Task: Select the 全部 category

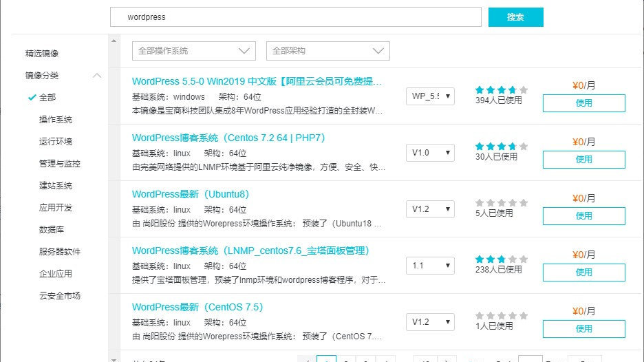Action: click(x=47, y=98)
